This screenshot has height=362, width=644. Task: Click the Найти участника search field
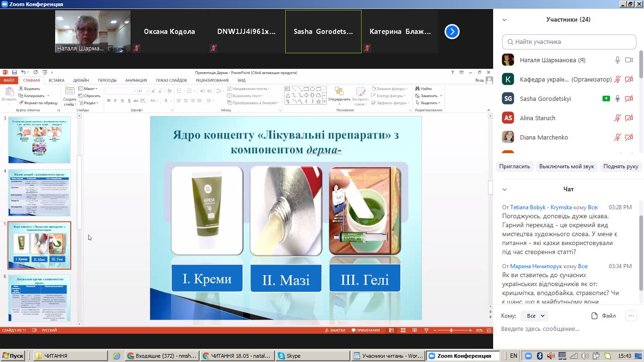[569, 41]
